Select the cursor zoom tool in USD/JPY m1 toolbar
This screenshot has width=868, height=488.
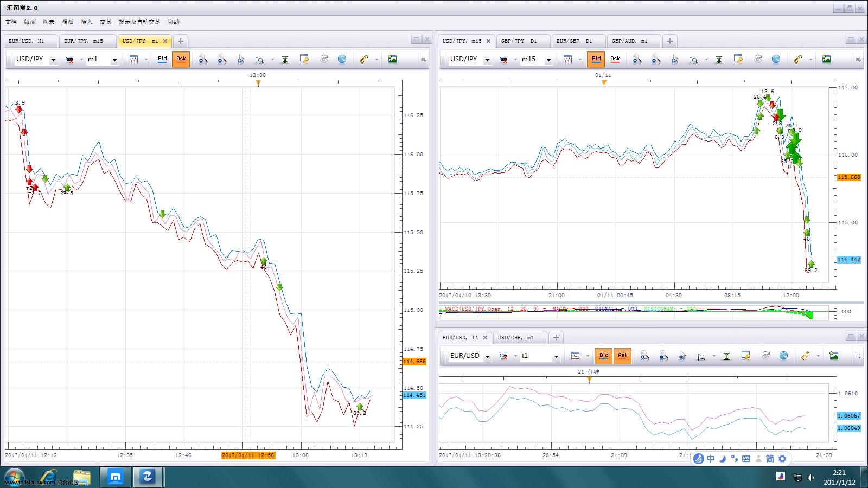(241, 59)
